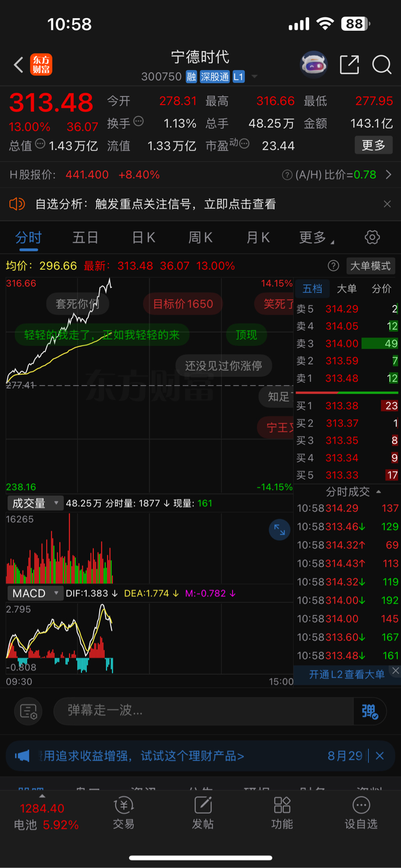Switch to 五日 chart tab
401x868 pixels.
pos(86,238)
